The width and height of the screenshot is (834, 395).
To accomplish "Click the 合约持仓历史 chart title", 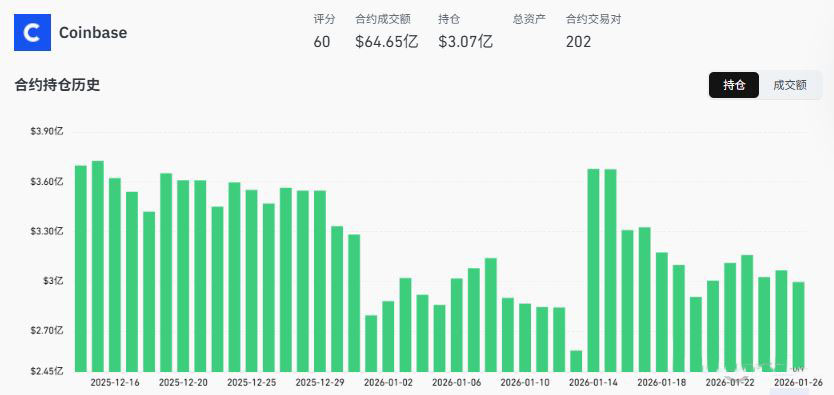I will pyautogui.click(x=57, y=85).
